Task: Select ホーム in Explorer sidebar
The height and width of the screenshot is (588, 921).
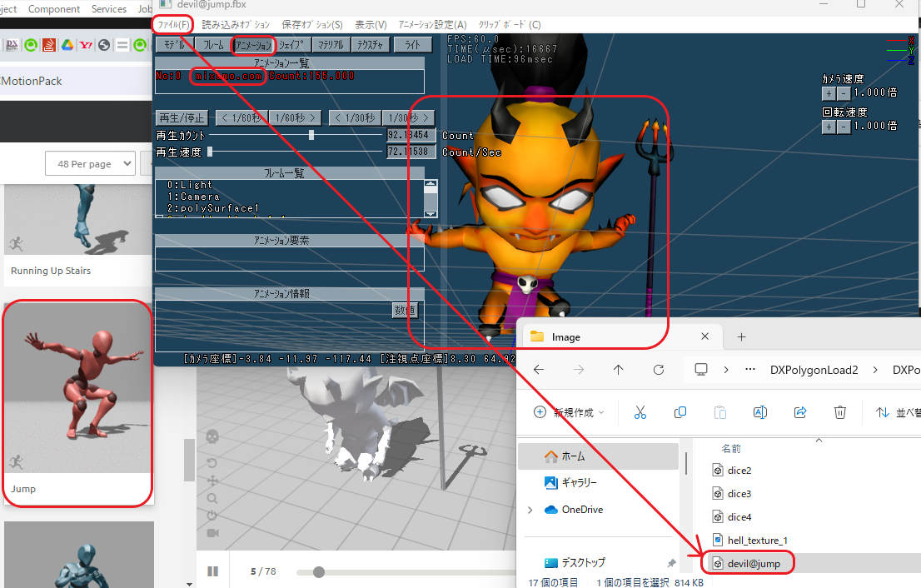Action: 598,456
